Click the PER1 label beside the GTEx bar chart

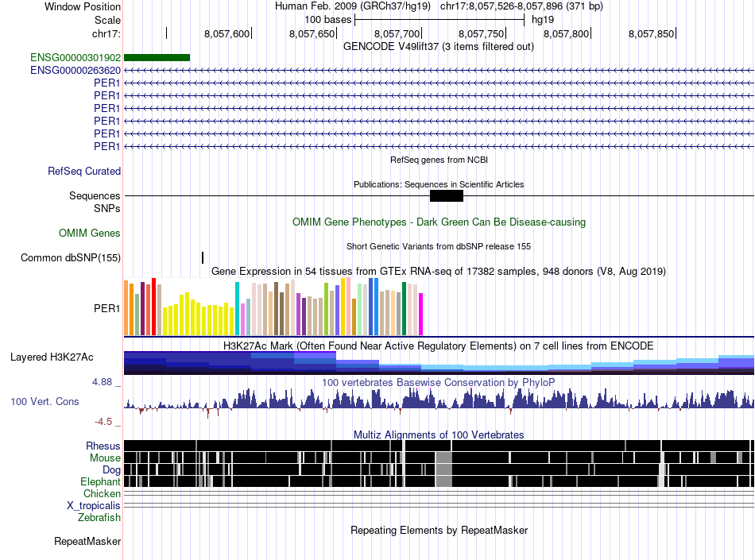tap(107, 308)
